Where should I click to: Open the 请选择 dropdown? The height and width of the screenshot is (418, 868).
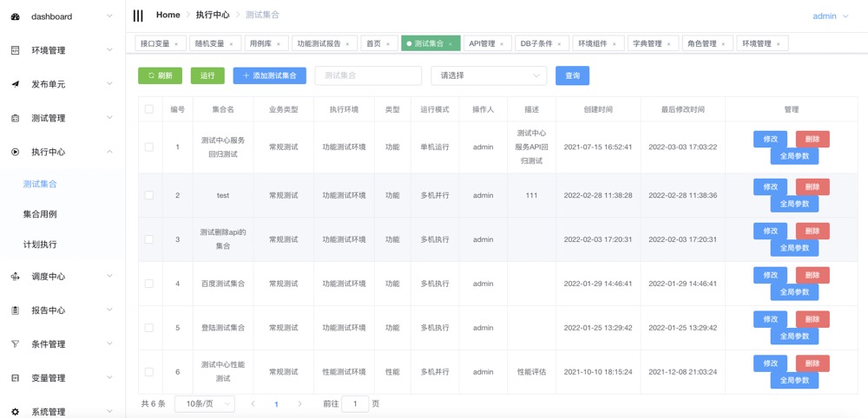(489, 75)
